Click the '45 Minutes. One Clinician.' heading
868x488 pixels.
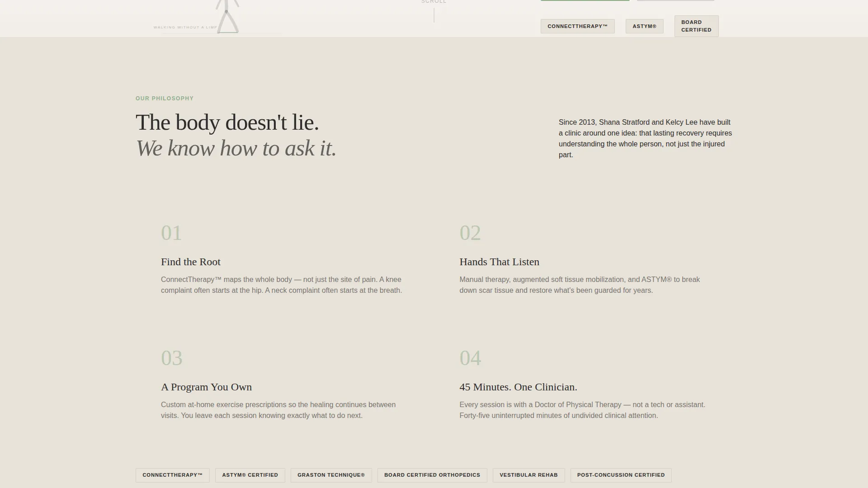coord(519,387)
